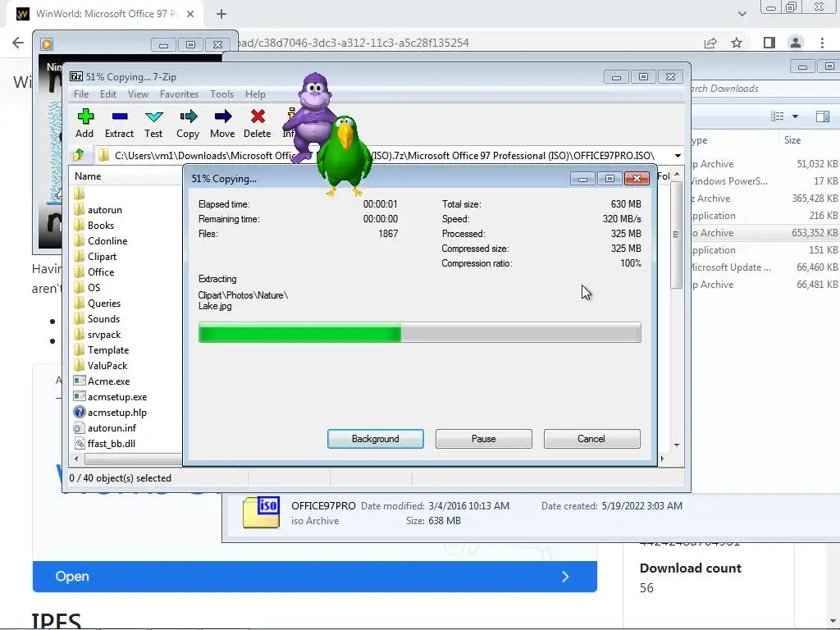This screenshot has width=840, height=630.
Task: Click the up-folder icon beside address bar
Action: pyautogui.click(x=79, y=155)
